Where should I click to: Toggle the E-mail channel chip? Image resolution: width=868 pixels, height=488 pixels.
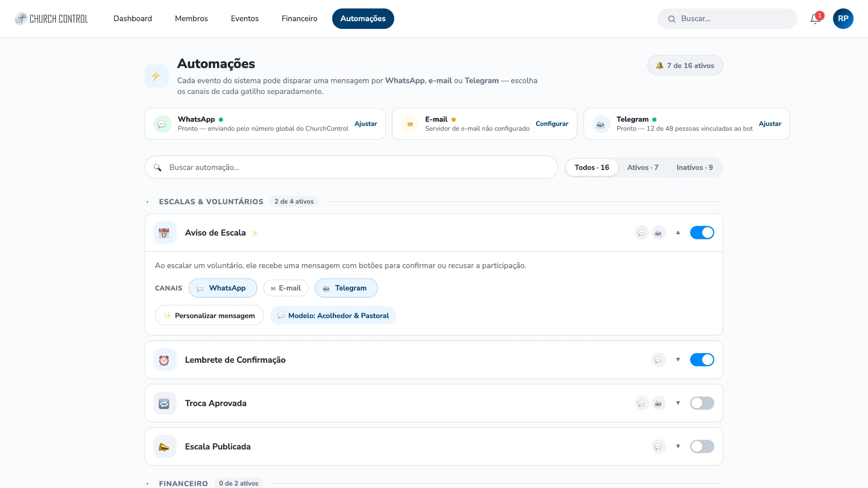coord(286,288)
